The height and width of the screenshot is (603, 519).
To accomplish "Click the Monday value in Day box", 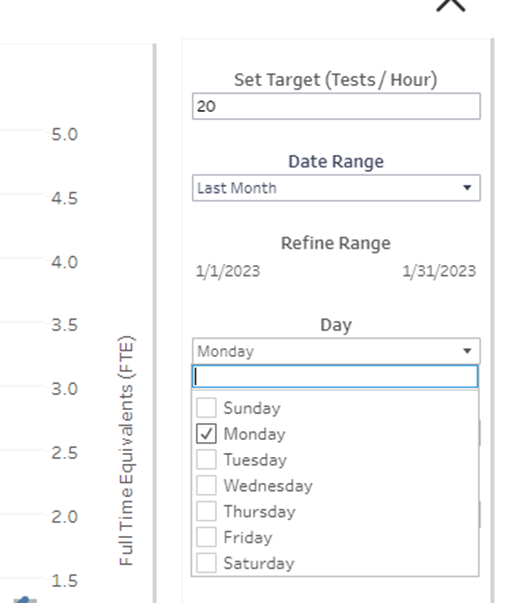I will point(225,351).
